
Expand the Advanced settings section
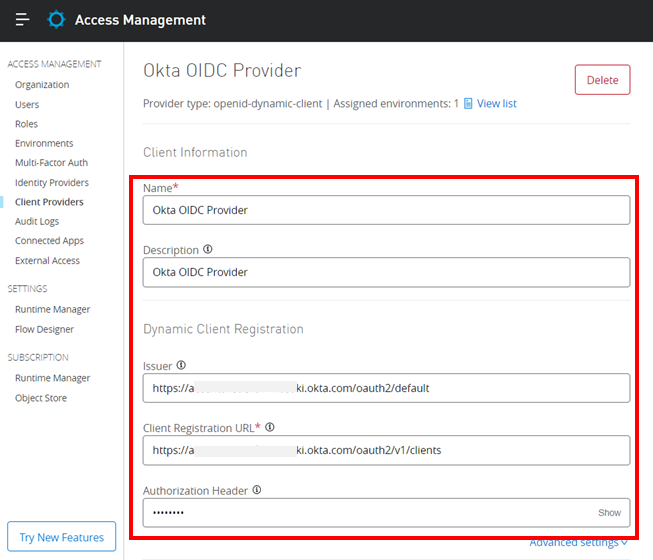[578, 543]
